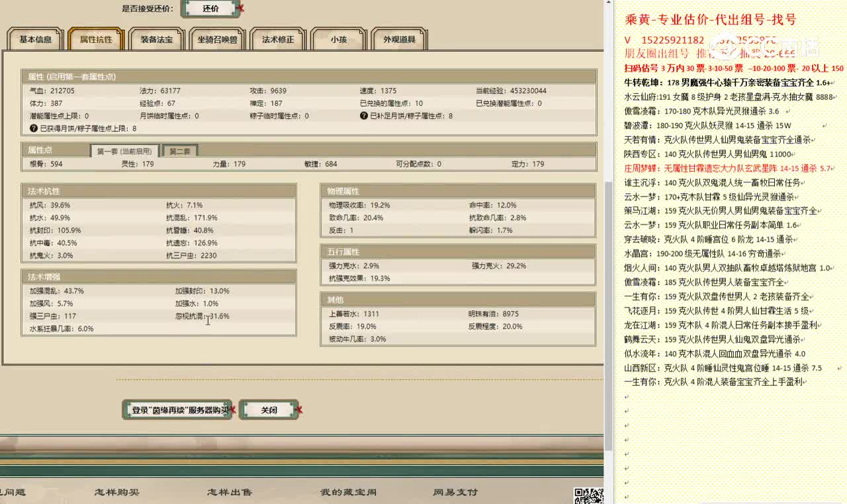Click the 扫码估号 pricing line in red

734,68
